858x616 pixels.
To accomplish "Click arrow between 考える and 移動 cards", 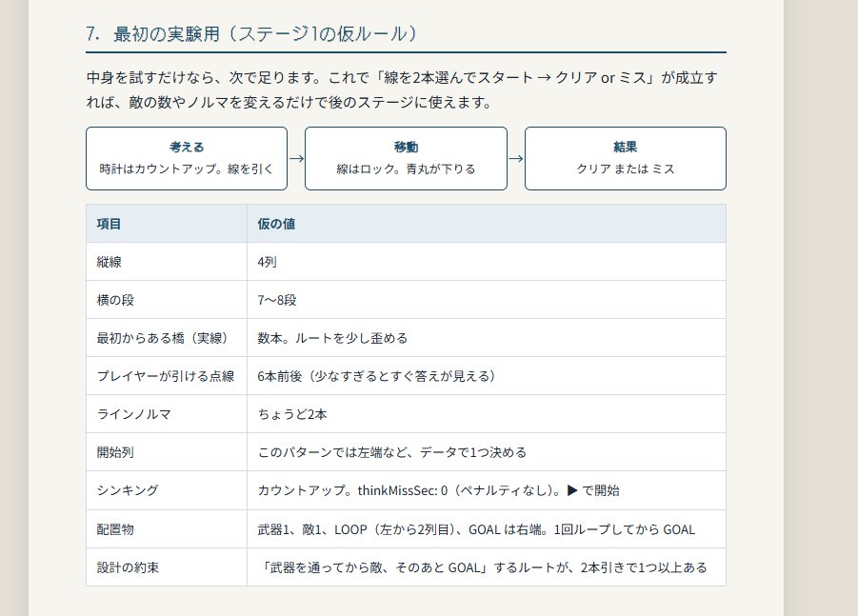I will click(296, 159).
